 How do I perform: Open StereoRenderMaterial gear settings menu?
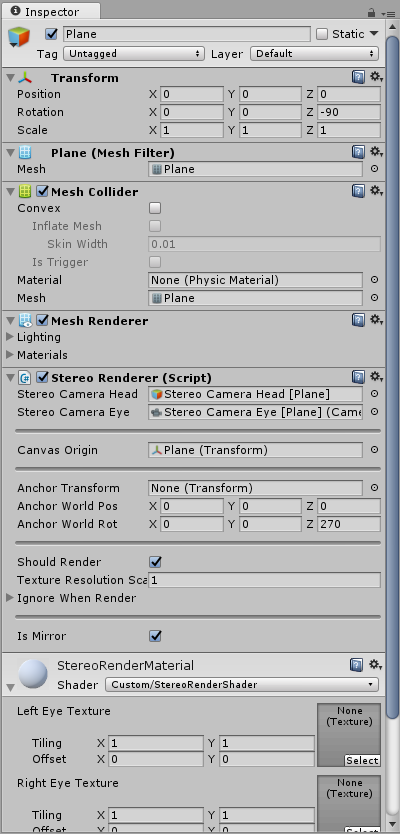click(x=377, y=664)
